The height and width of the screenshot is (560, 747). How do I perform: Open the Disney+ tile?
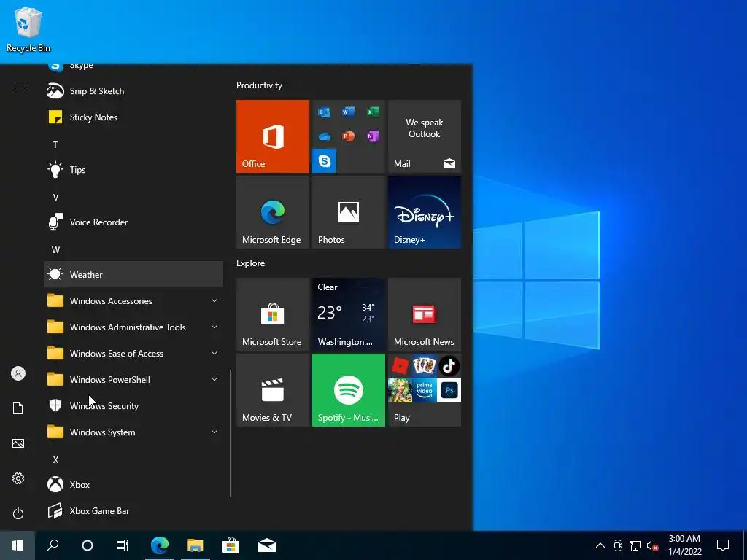pos(425,212)
